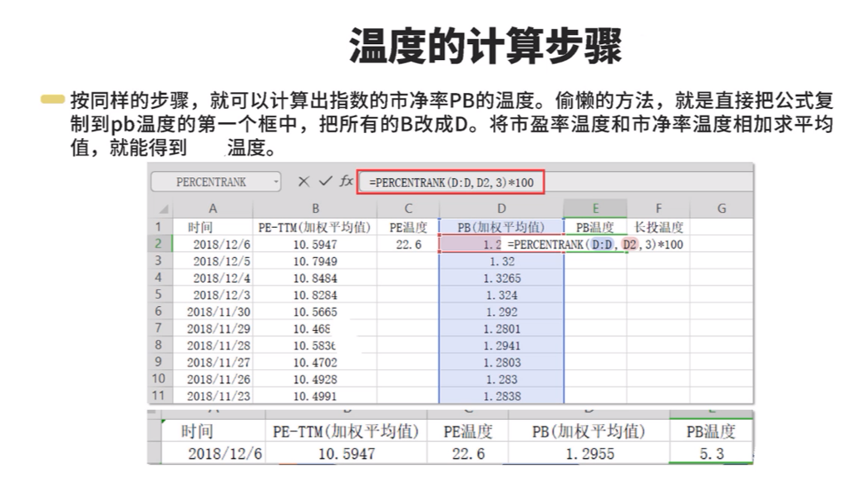Click cell with value 1.32
The height and width of the screenshot is (479, 868).
[x=501, y=261]
